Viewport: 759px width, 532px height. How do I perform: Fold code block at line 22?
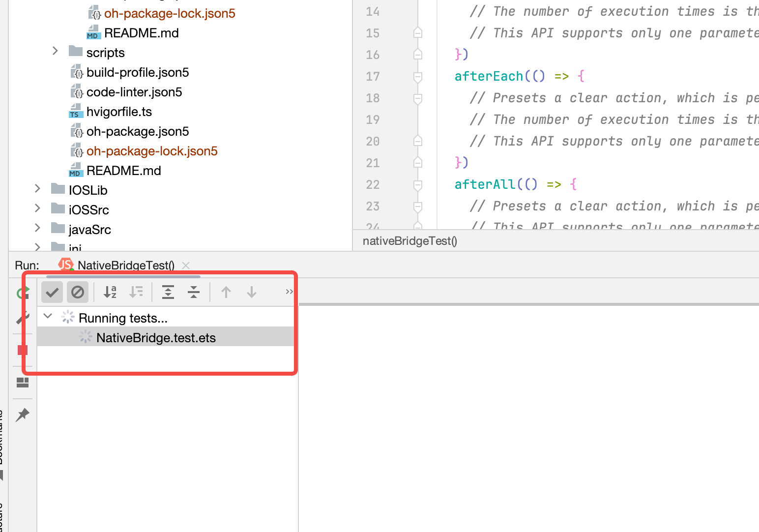[418, 184]
